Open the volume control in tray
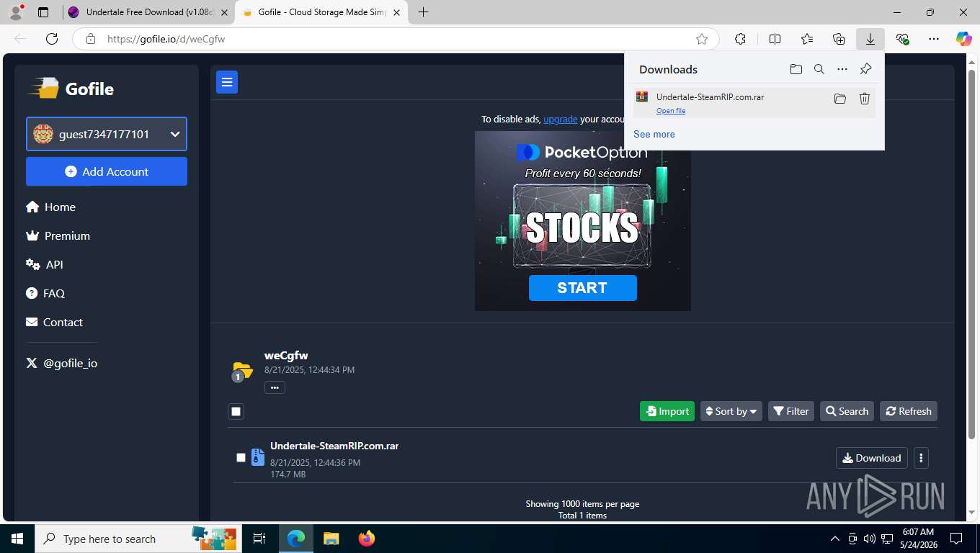 pos(870,539)
